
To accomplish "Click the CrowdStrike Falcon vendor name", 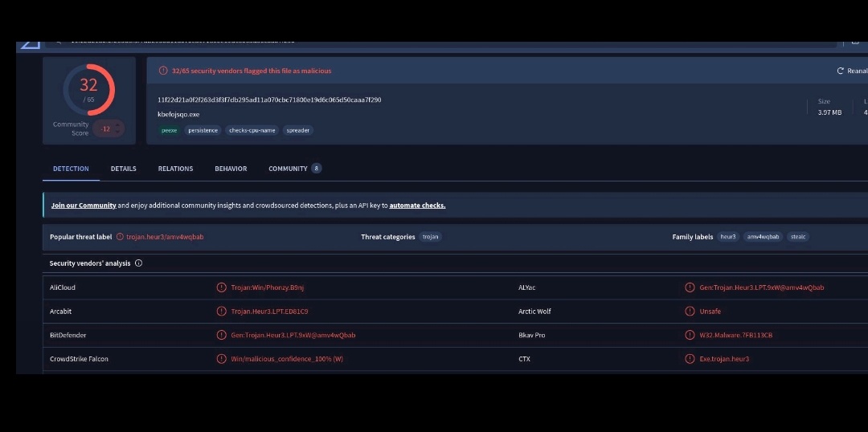I will coord(79,359).
